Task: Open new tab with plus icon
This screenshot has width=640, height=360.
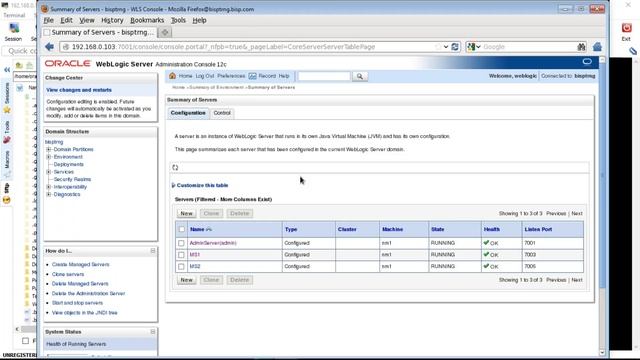Action: coord(165,32)
